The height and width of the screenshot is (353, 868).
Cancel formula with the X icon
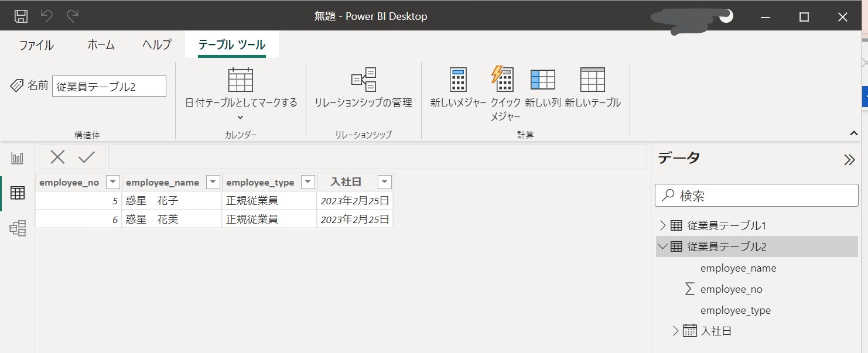tap(57, 157)
